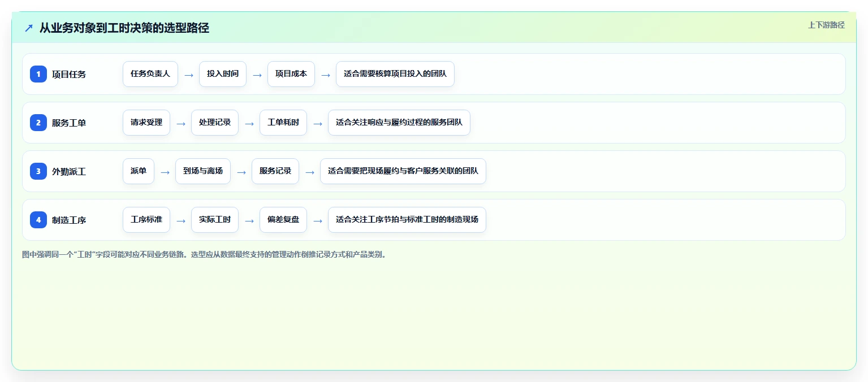This screenshot has height=382, width=868.
Task: Click the arrow between 实际工时 and 偏差复盘
Action: (249, 220)
